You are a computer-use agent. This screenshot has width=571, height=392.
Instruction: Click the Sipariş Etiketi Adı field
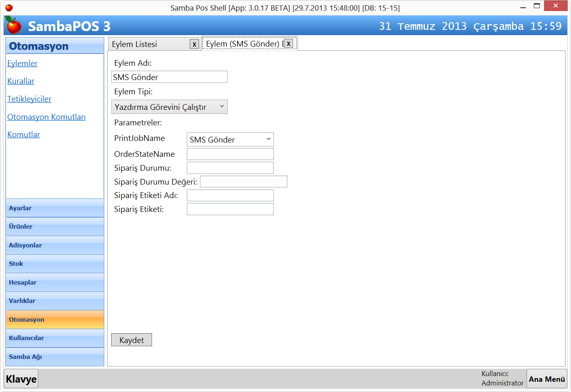click(x=230, y=196)
